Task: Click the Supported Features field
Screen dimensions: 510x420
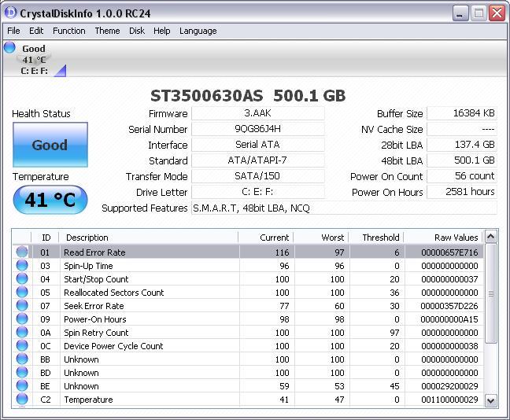Action: [344, 208]
